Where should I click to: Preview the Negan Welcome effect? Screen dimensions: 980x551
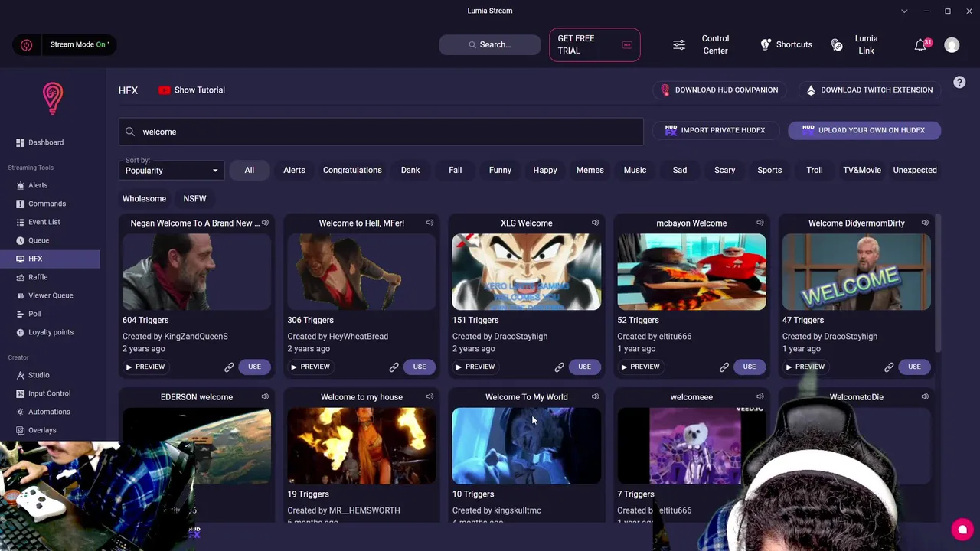[145, 367]
